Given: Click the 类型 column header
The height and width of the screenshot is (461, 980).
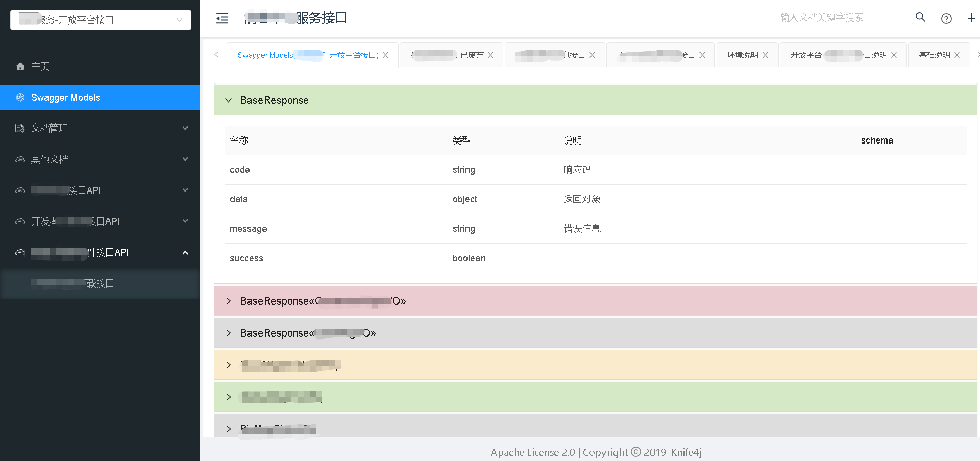Looking at the screenshot, I should (x=461, y=140).
